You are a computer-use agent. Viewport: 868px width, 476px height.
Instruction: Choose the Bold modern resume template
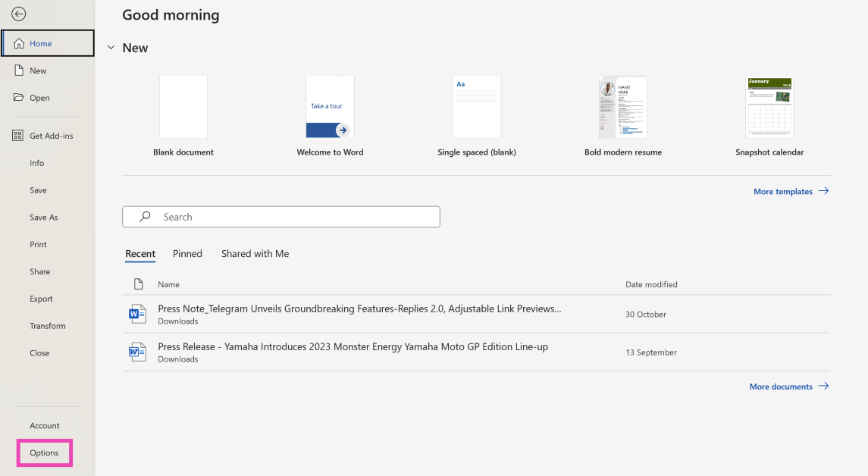(622, 107)
